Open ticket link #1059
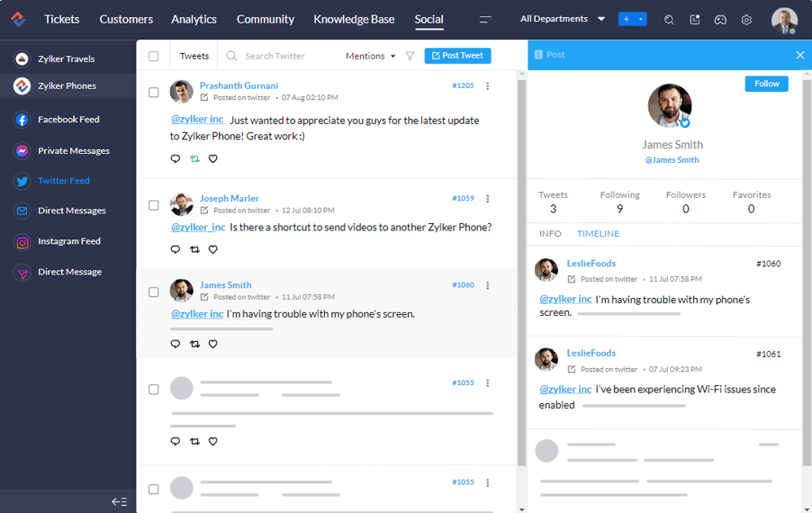The height and width of the screenshot is (513, 812). [x=463, y=198]
